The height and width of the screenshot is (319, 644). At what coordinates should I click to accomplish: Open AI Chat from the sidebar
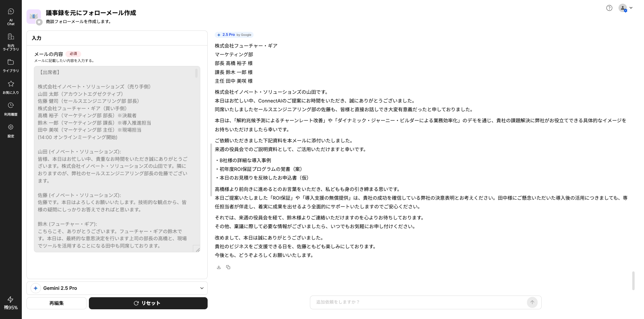(11, 16)
